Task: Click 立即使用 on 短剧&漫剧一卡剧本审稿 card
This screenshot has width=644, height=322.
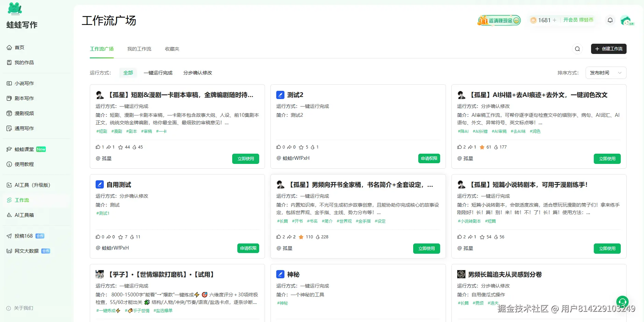Action: [x=246, y=158]
